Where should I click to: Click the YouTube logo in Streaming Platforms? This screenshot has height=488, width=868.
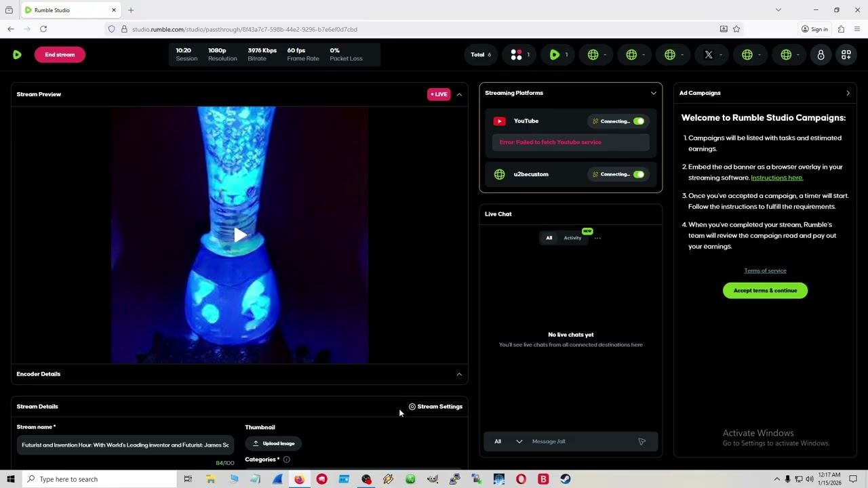(499, 121)
